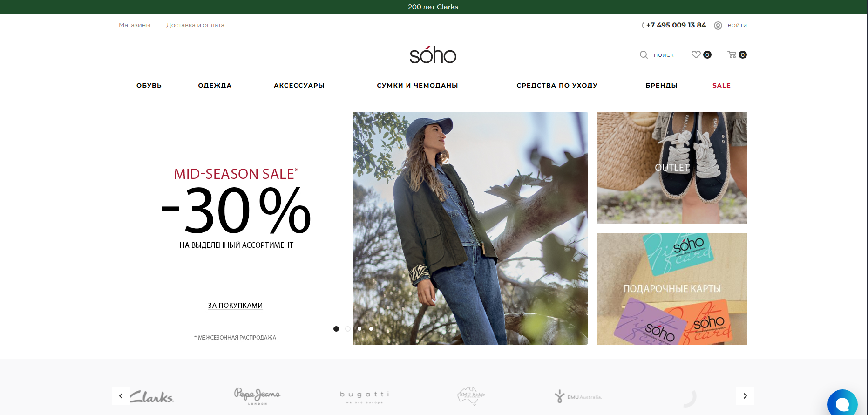Click the user account icon beside ВОЙТИ
Viewport: 868px width, 415px height.
tap(718, 26)
